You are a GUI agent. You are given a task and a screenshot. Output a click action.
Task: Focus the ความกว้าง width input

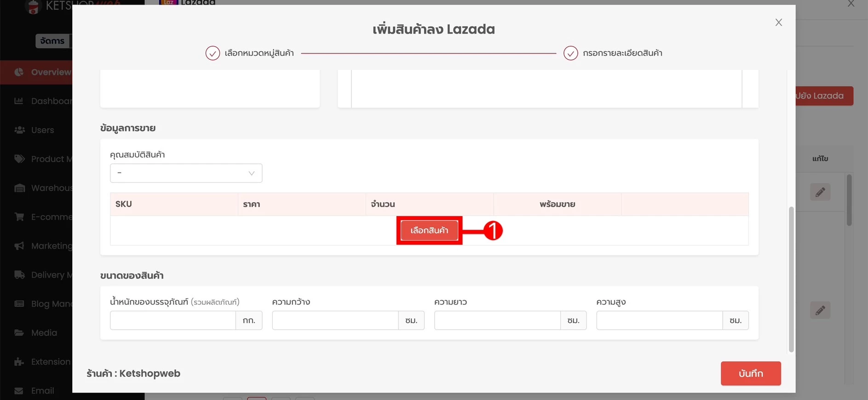tap(335, 320)
